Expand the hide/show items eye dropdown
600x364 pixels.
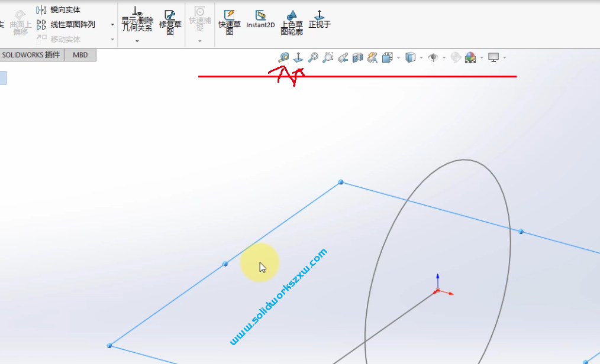[444, 57]
